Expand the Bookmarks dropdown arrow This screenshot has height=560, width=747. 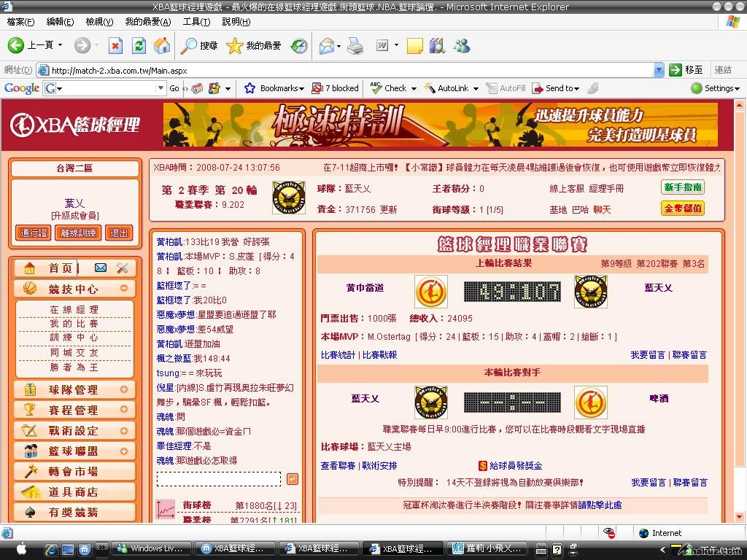pyautogui.click(x=301, y=88)
